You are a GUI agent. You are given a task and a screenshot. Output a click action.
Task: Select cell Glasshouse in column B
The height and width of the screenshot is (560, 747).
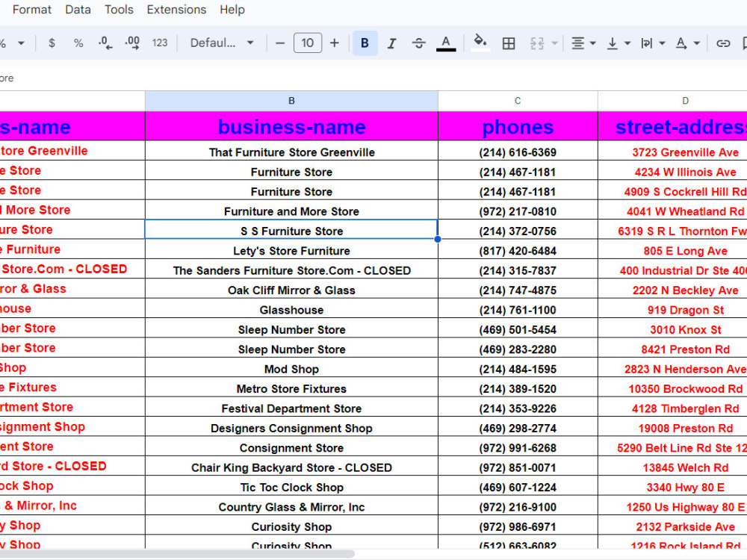point(291,310)
